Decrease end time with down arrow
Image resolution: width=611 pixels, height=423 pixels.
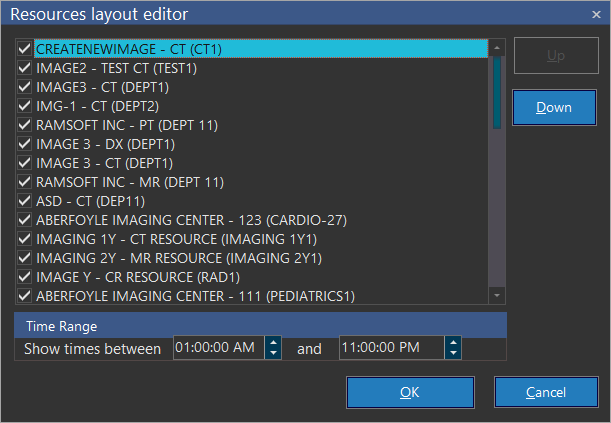pyautogui.click(x=454, y=354)
